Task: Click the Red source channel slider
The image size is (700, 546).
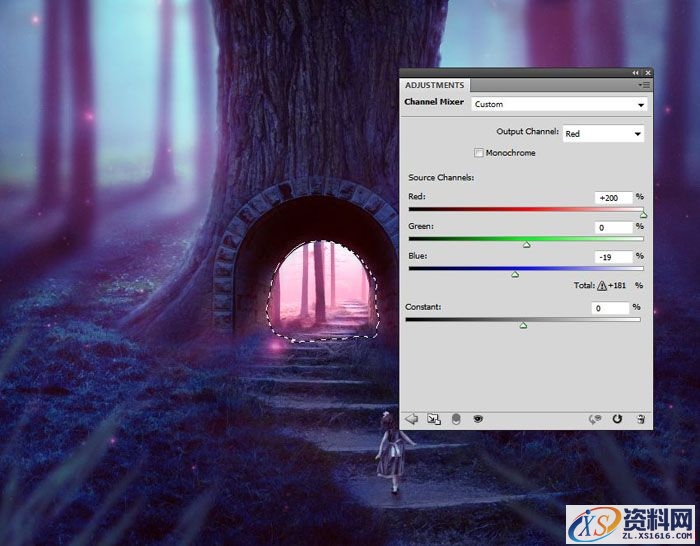Action: [525, 210]
